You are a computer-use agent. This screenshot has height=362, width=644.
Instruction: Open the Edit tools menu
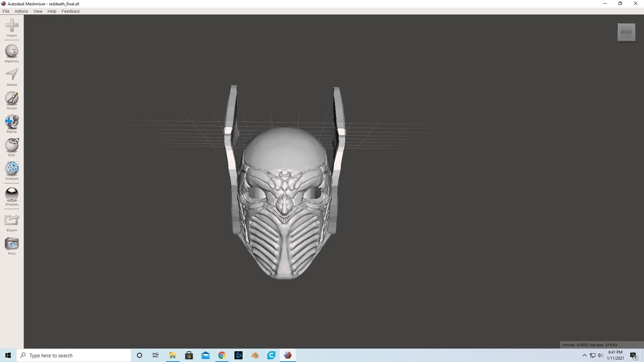pos(12,147)
